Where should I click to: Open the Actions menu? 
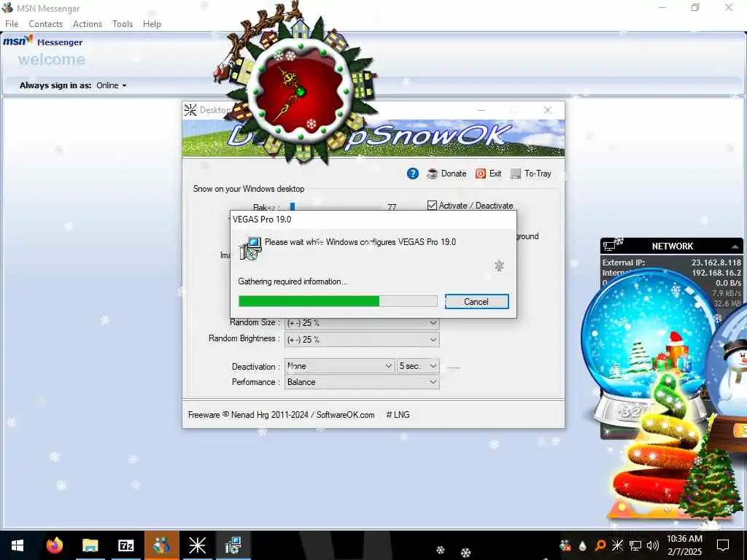[x=88, y=24]
